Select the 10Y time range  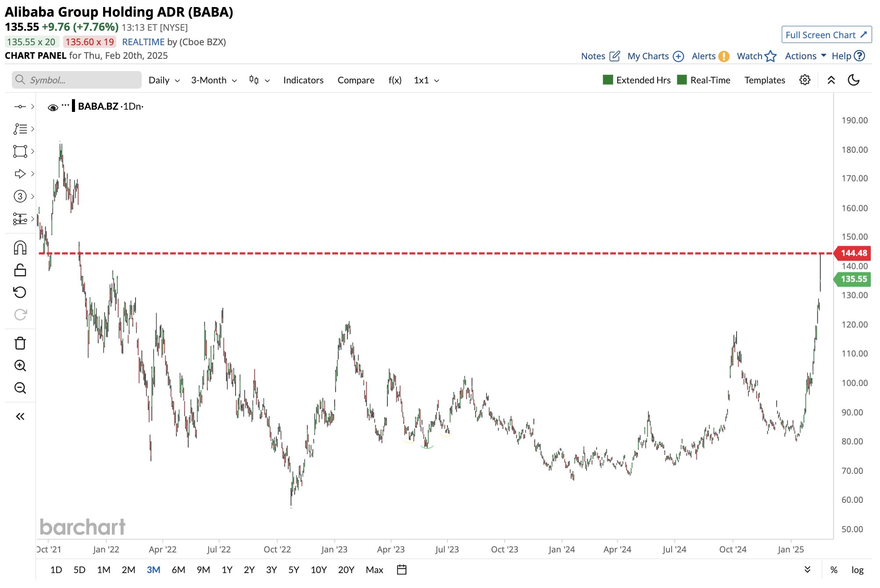(318, 570)
